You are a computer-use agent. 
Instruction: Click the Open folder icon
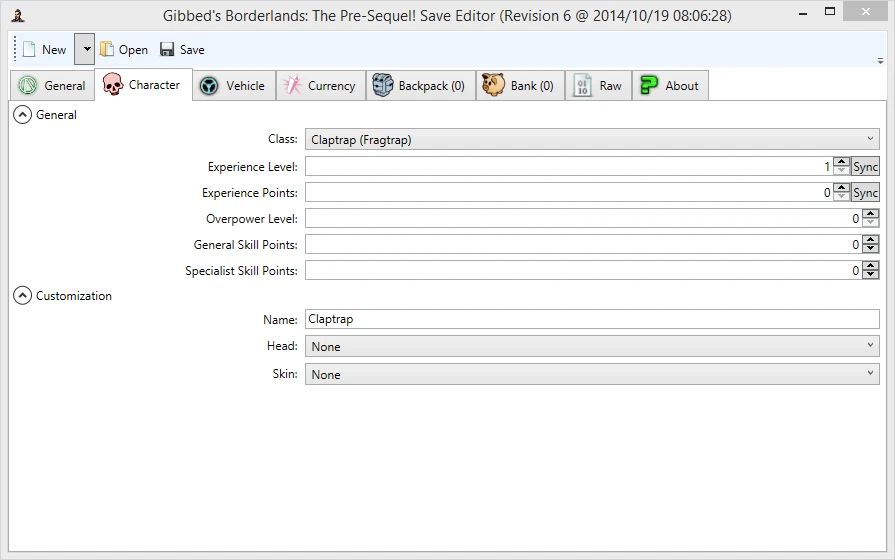107,50
